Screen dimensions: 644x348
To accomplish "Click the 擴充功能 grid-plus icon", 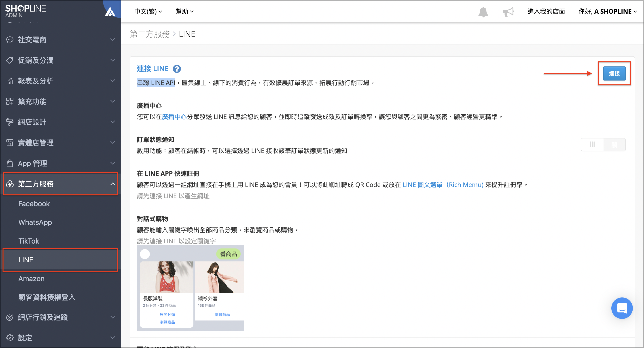I will click(10, 101).
